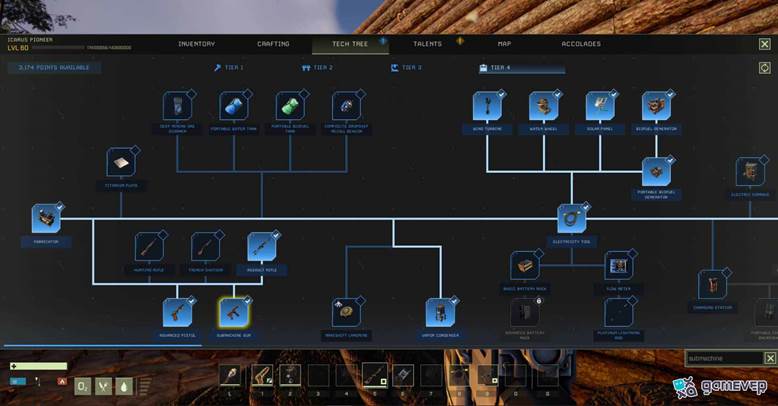Choose the Vapor Condenser blueprint
This screenshot has width=778, height=406.
pyautogui.click(x=440, y=313)
